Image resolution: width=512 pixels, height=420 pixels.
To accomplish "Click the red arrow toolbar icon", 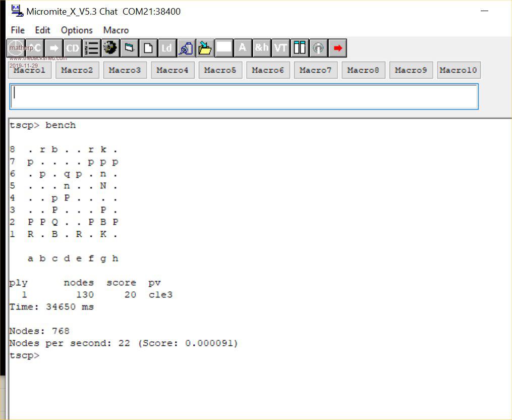I will point(337,48).
